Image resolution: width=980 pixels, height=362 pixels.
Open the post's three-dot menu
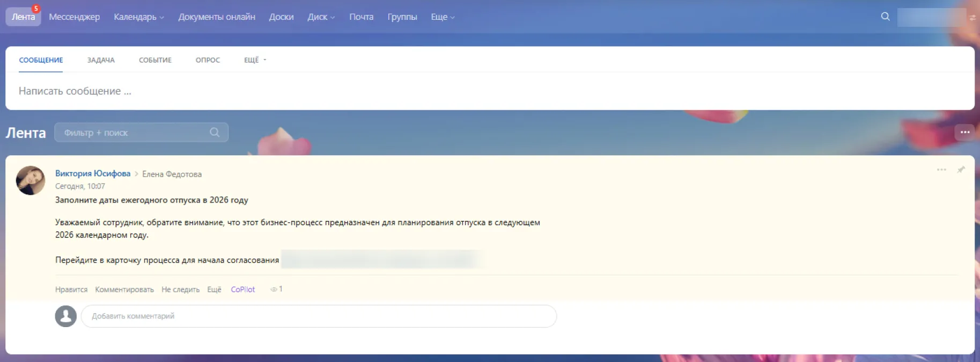(x=941, y=170)
